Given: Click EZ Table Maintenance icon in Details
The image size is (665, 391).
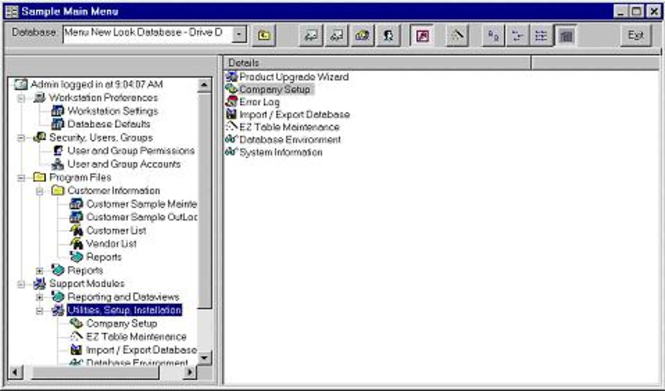Looking at the screenshot, I should tap(232, 127).
